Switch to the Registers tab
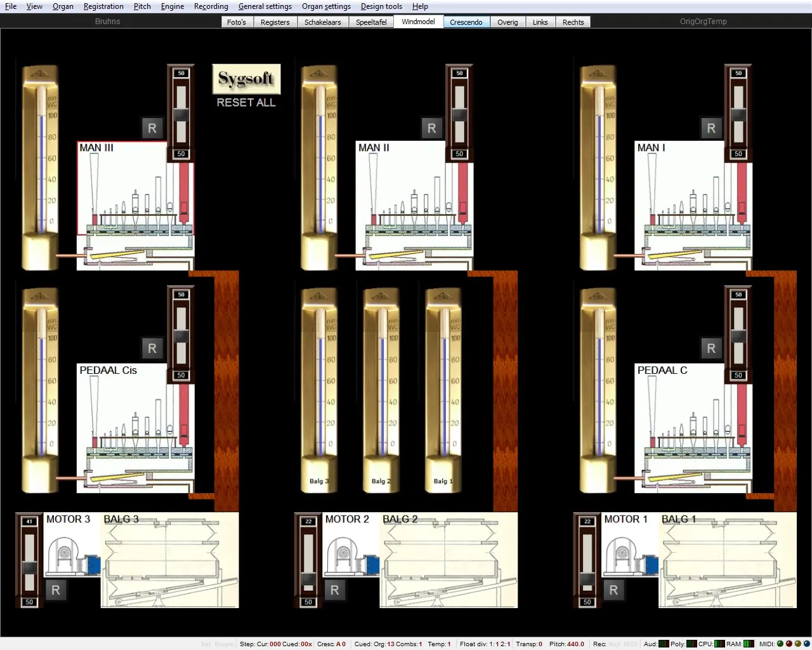The image size is (812, 650). [275, 22]
